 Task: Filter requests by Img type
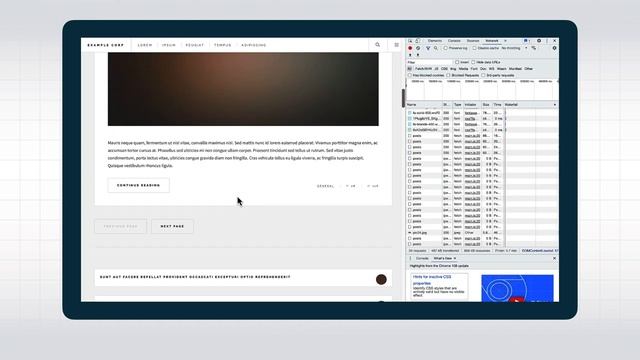pyautogui.click(x=453, y=69)
